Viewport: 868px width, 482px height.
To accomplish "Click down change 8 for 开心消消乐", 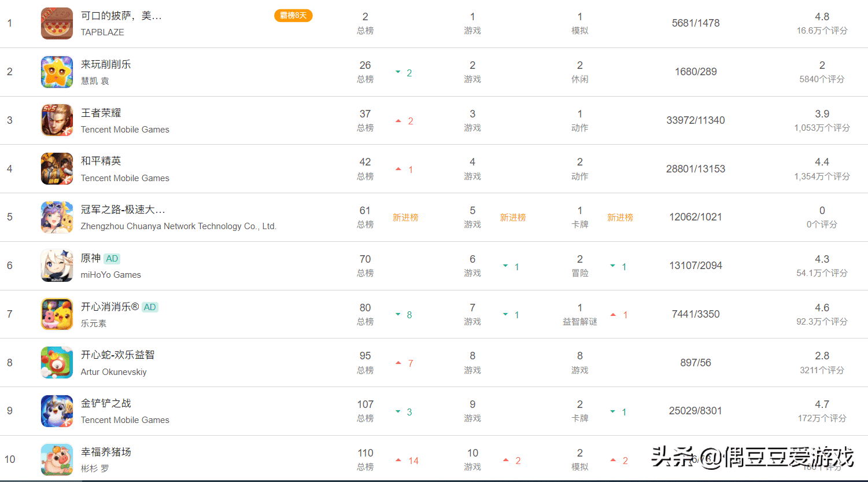I will click(x=404, y=315).
